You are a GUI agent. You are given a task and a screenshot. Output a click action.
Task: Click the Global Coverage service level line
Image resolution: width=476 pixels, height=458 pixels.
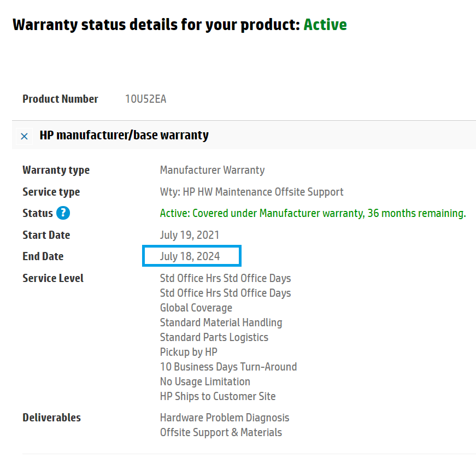tap(196, 308)
